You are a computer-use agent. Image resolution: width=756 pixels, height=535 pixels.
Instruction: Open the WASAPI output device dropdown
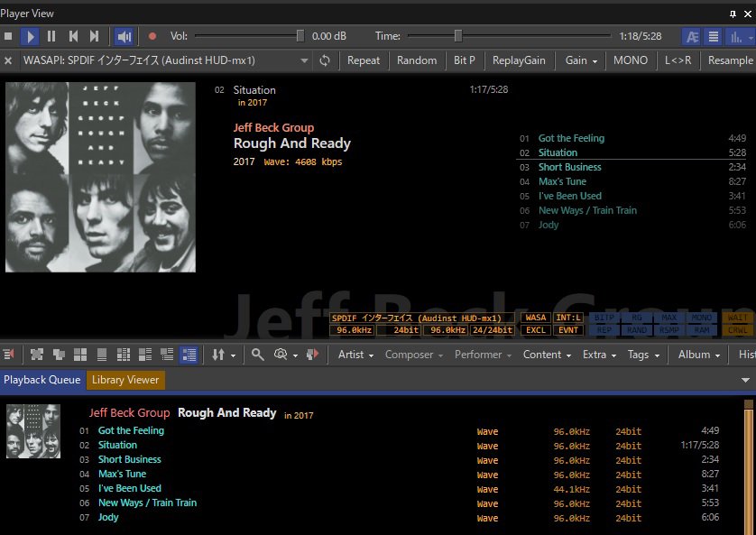tap(304, 60)
